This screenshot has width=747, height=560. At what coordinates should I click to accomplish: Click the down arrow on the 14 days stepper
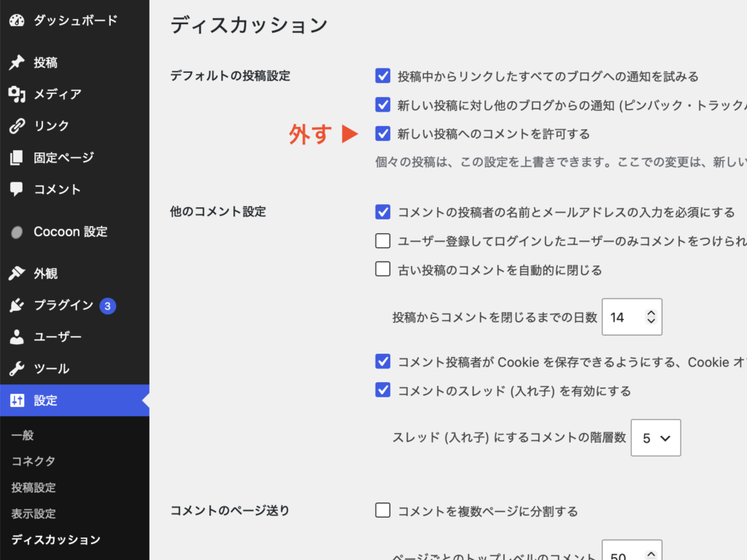tap(651, 321)
